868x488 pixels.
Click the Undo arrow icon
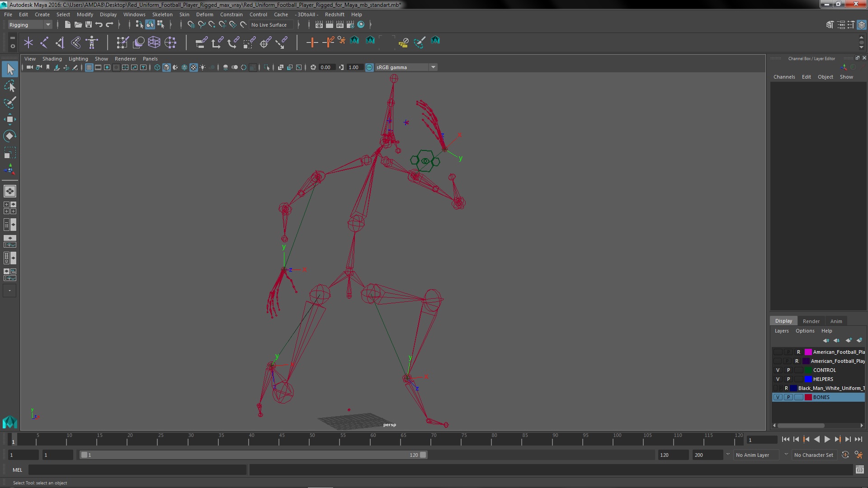[x=99, y=24]
